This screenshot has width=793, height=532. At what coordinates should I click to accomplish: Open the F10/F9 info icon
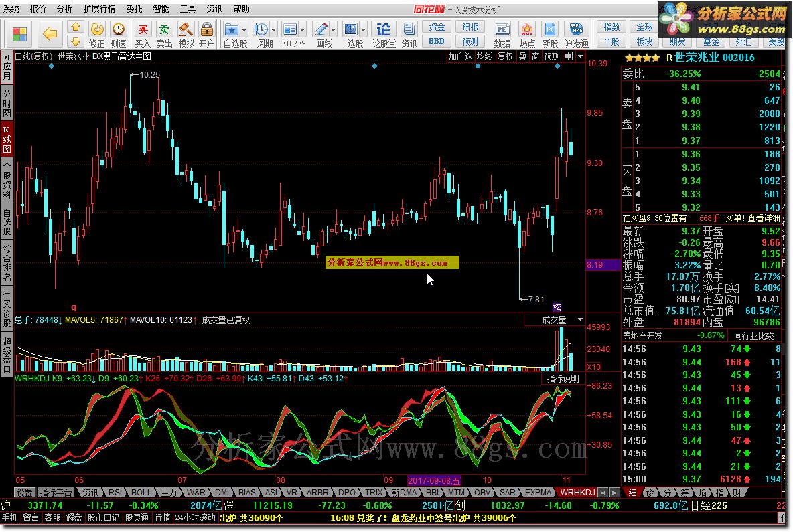pyautogui.click(x=290, y=34)
